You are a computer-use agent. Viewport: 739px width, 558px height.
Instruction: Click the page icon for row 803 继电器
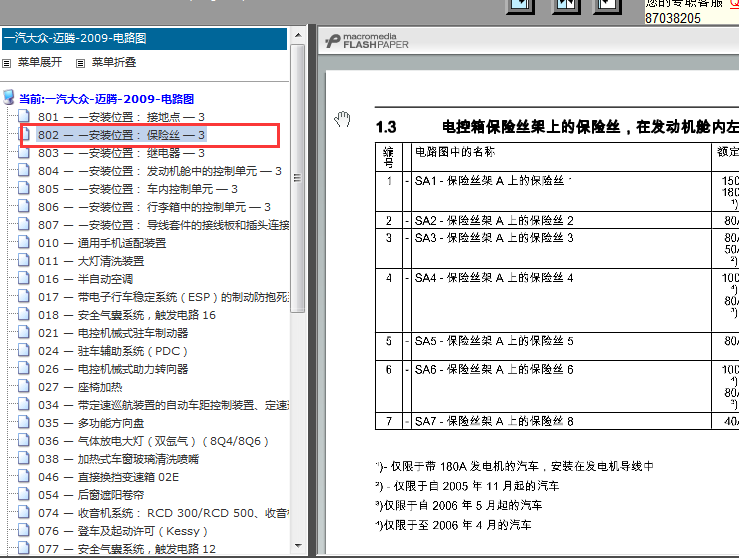coord(24,152)
